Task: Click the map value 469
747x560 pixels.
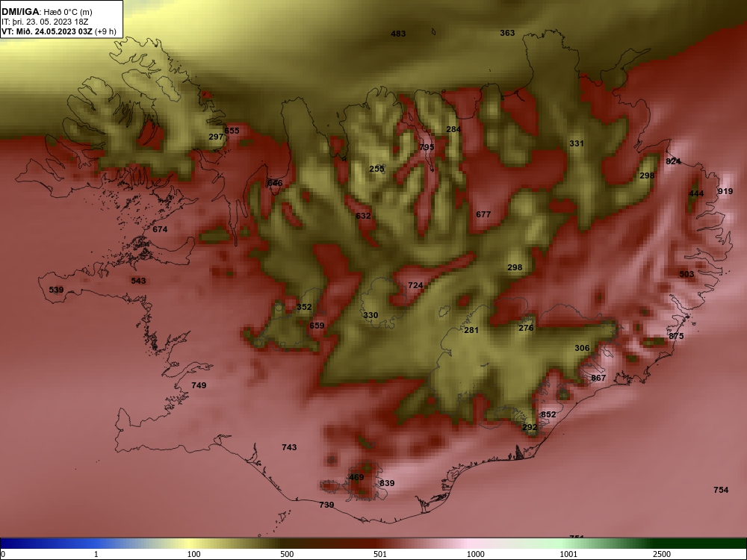Action: pyautogui.click(x=356, y=477)
